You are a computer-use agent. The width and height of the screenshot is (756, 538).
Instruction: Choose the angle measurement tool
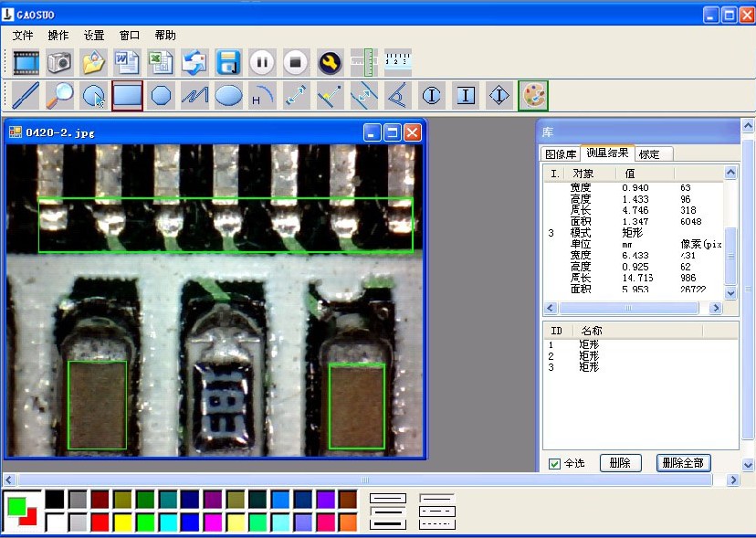click(x=398, y=96)
